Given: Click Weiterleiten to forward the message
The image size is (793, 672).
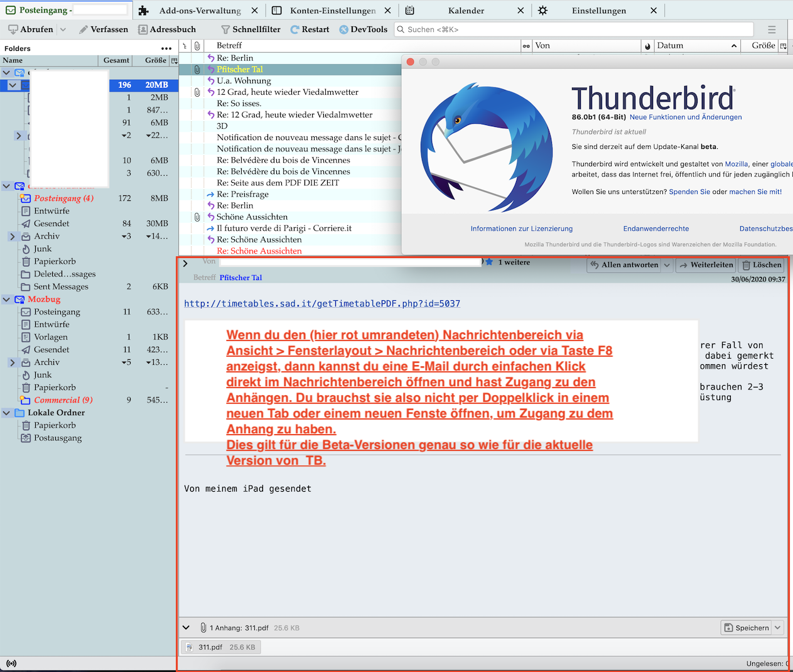Looking at the screenshot, I should [706, 265].
